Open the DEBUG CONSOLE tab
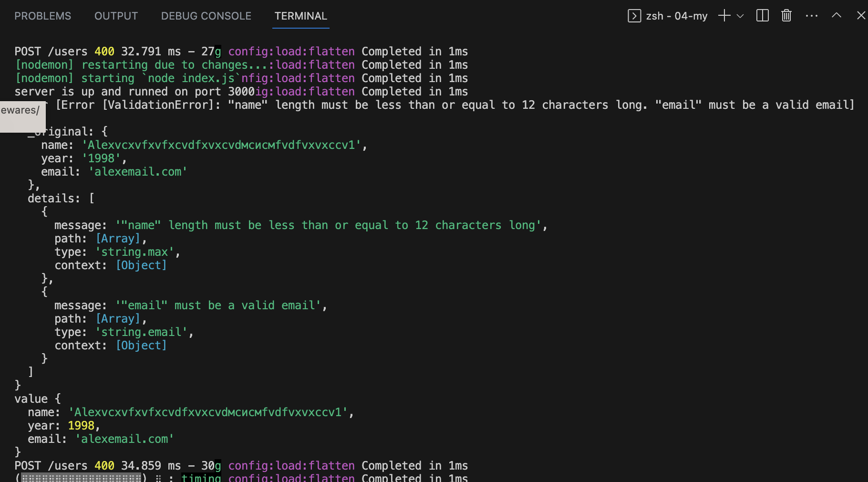 tap(206, 16)
